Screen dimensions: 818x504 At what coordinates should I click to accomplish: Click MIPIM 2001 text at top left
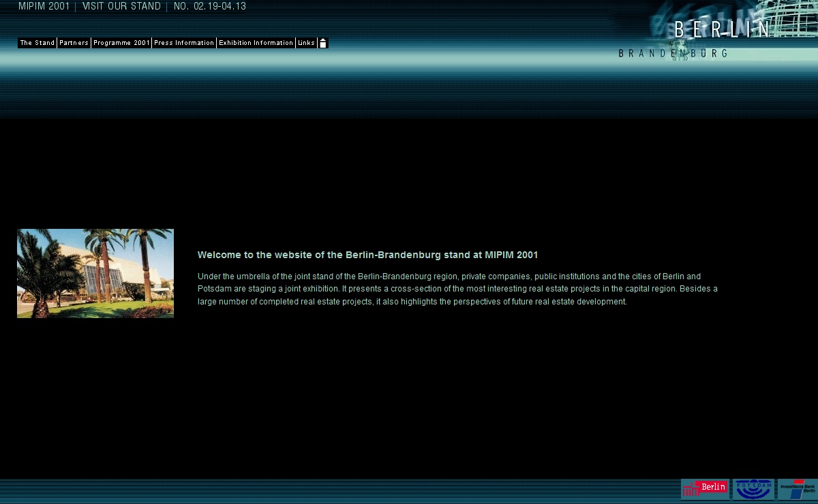[44, 7]
